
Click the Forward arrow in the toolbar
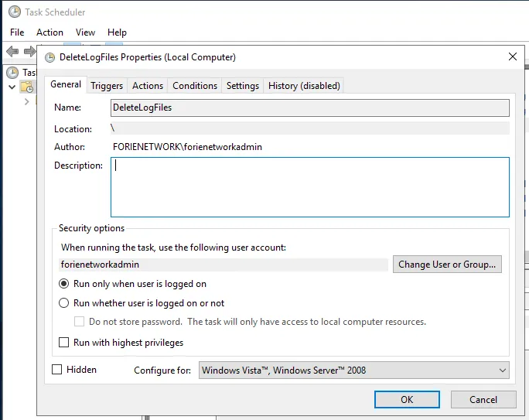click(x=30, y=51)
